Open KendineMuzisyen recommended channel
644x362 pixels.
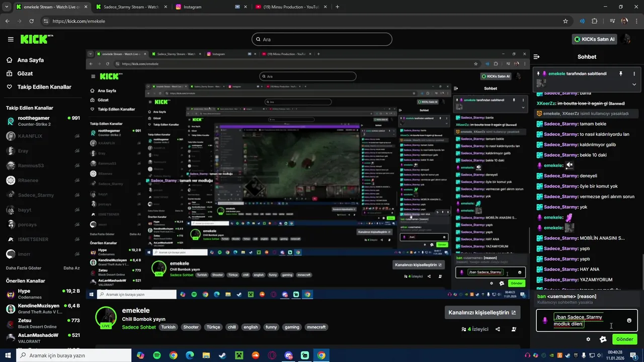[43, 309]
